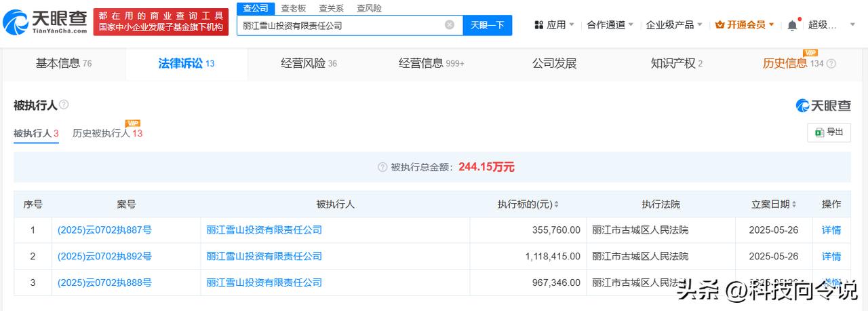
Task: Sort by 立案日期 column arrows
Action: click(793, 204)
